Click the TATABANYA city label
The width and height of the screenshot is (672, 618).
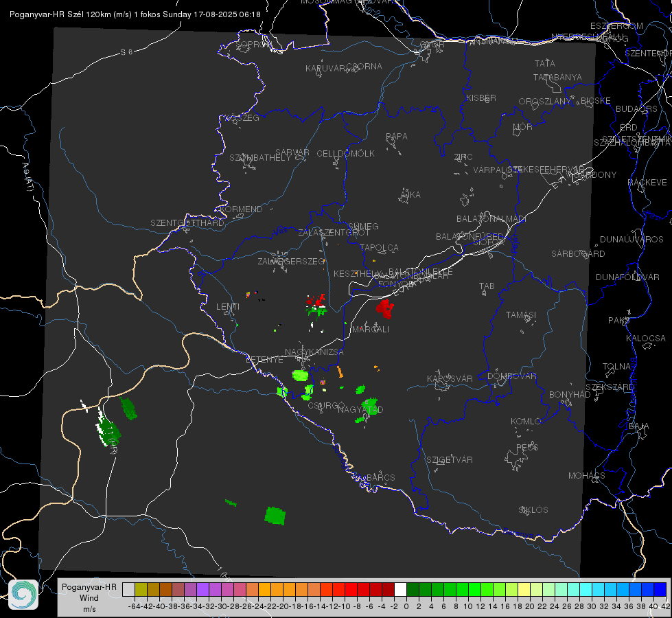click(x=557, y=77)
